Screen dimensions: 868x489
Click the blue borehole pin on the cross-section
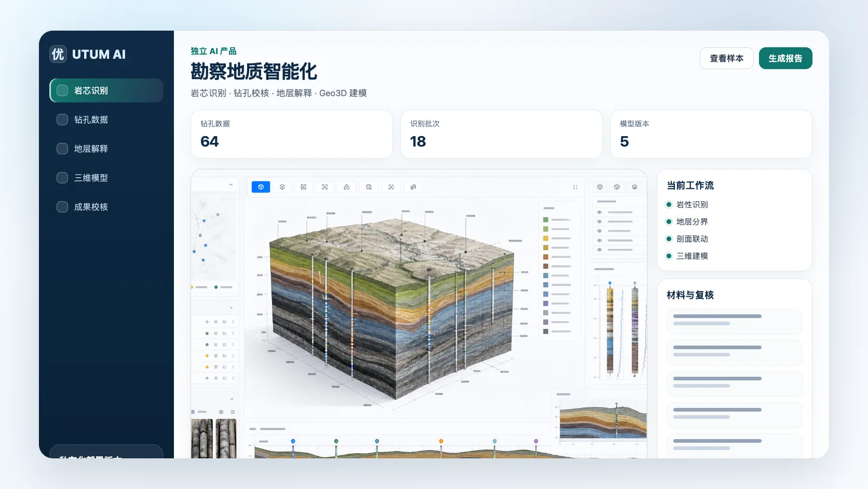pos(293,441)
